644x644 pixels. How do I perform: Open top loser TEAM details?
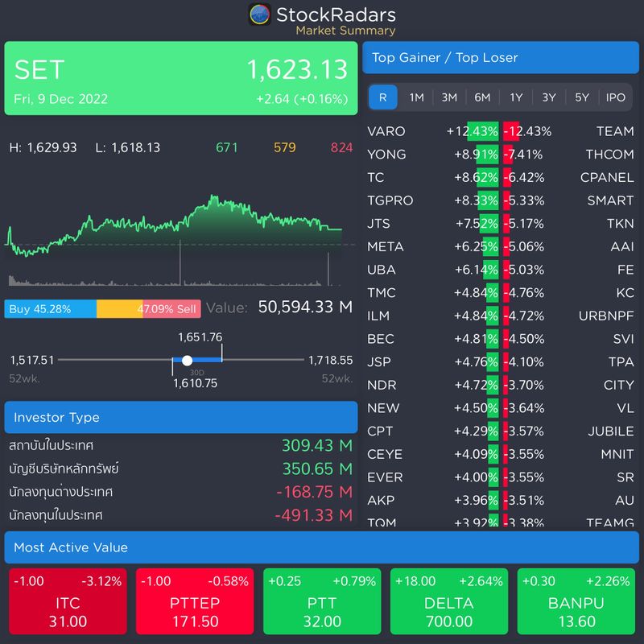point(613,131)
